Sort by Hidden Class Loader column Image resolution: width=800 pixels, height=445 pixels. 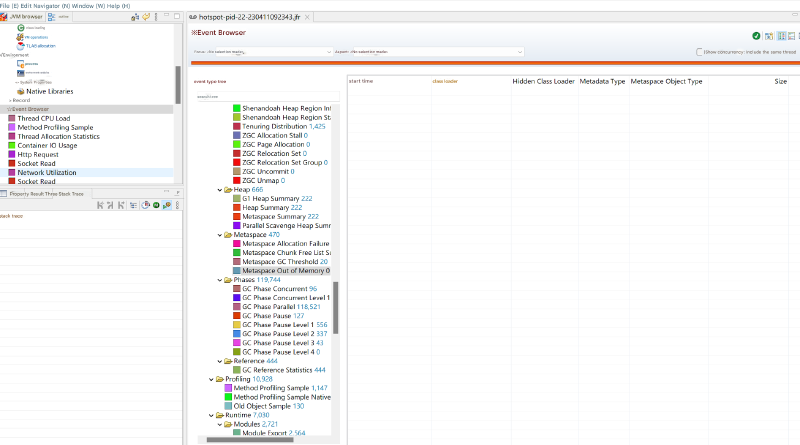click(x=543, y=81)
